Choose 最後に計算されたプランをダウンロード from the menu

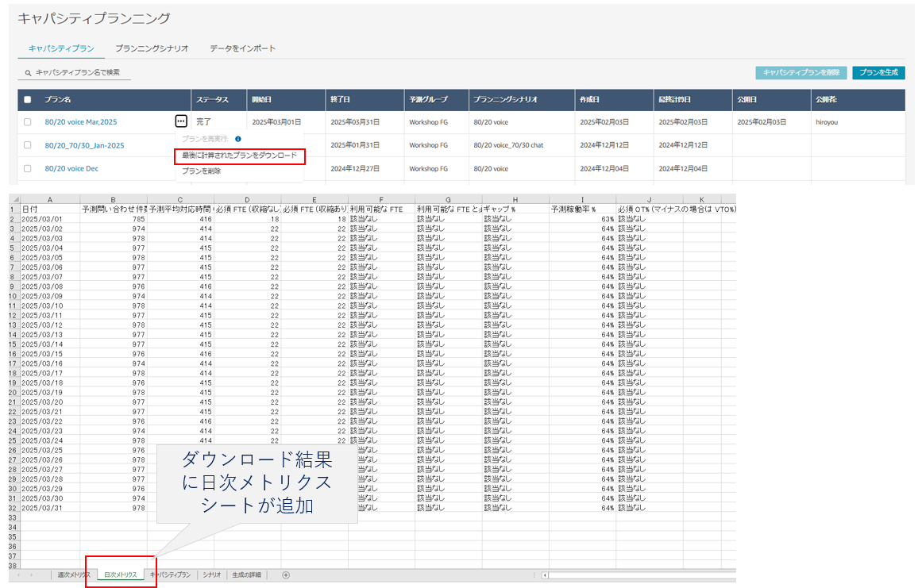(239, 156)
